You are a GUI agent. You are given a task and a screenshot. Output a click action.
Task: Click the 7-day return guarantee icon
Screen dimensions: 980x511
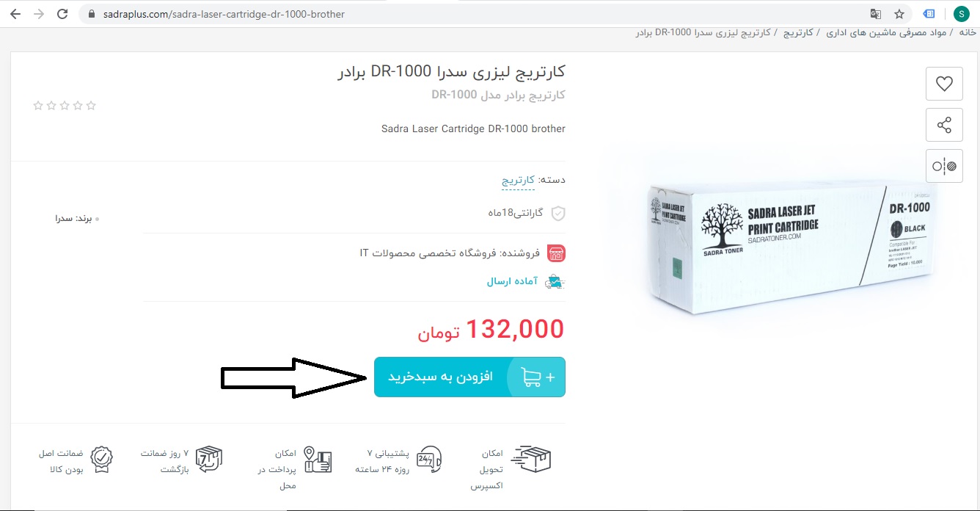(x=209, y=459)
